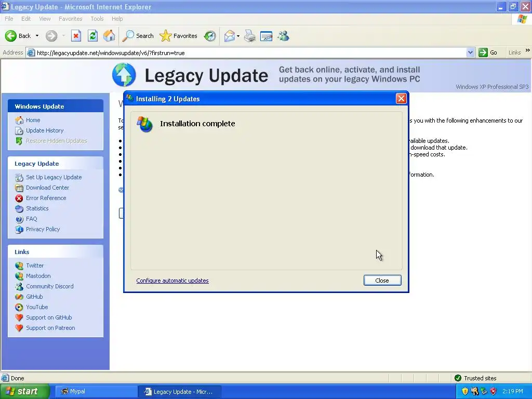
Task: Click the Legacy Update globe logo
Action: coord(124,75)
